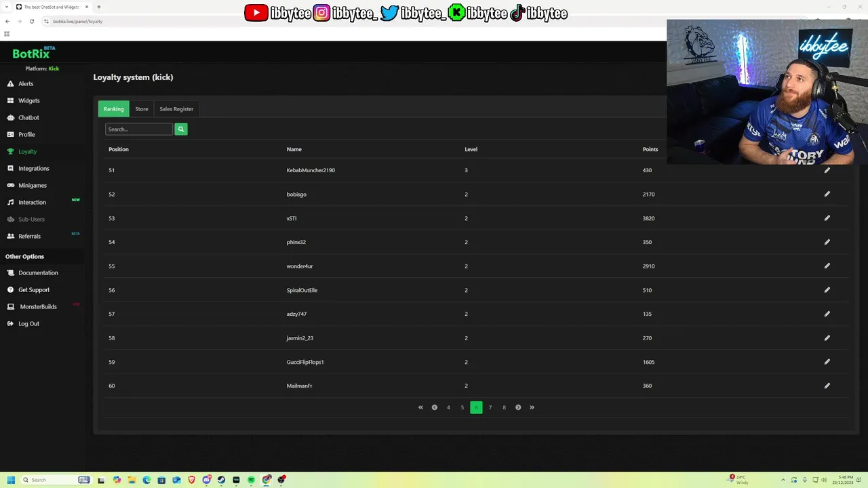This screenshot has height=488, width=868.
Task: Open the Interaction sidebar entry
Action: (32, 202)
